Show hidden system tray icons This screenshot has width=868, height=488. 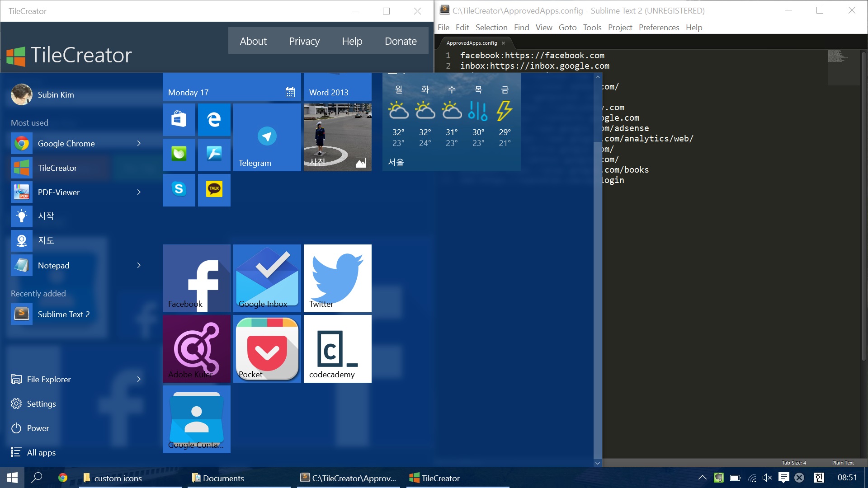702,478
